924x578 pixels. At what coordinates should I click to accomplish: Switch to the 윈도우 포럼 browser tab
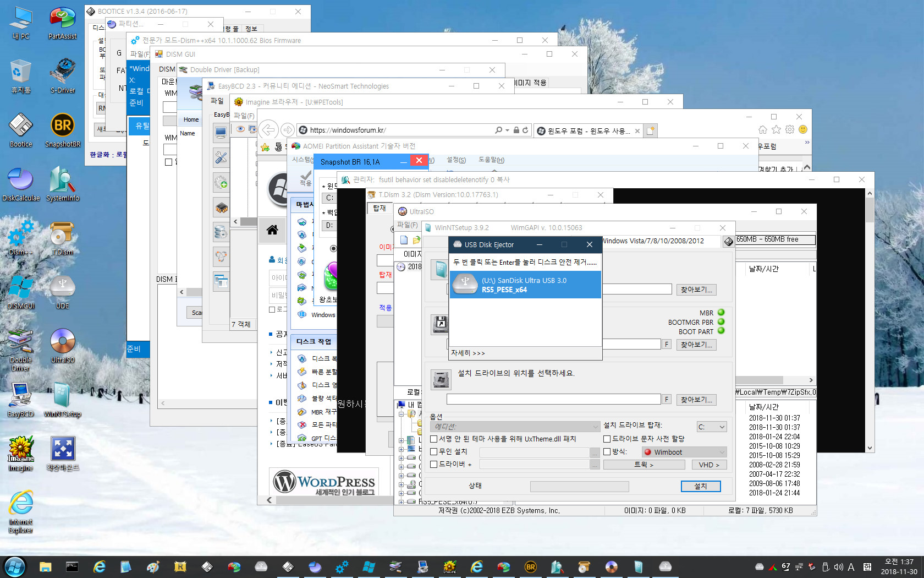(587, 130)
